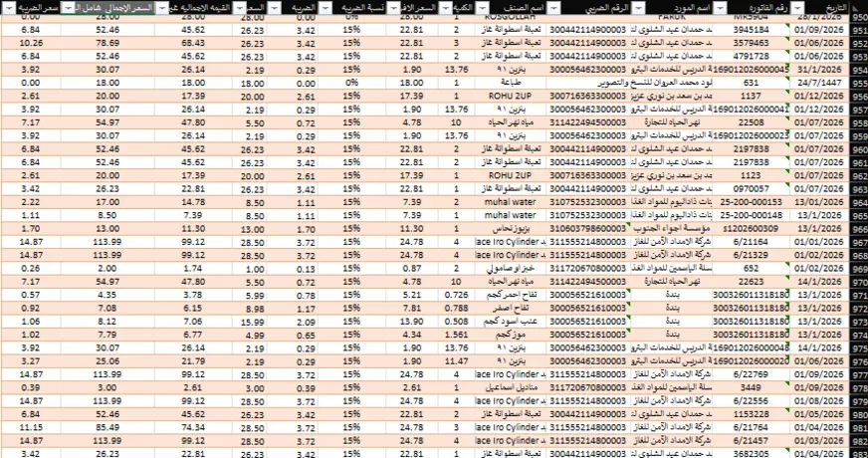Select row header 966
This screenshot has height=458, width=868.
(858, 229)
